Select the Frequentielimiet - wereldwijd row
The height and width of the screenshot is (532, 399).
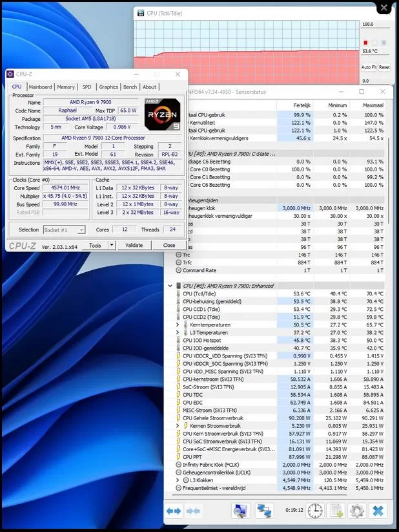[x=280, y=488]
